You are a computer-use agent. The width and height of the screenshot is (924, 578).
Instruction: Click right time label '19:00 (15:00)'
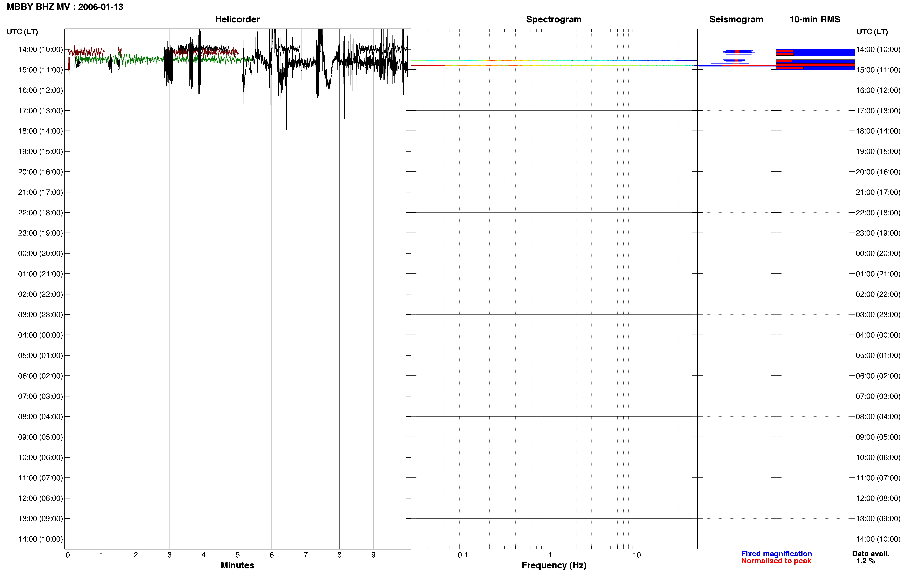click(878, 151)
